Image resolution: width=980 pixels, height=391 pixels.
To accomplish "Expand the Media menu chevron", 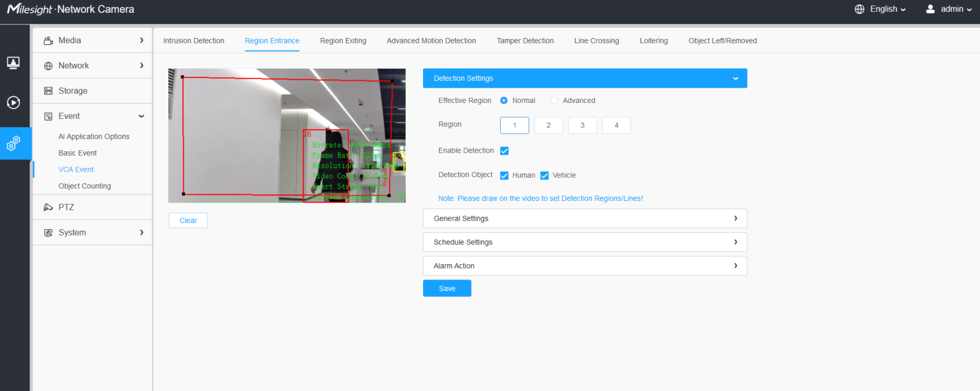I will coord(141,40).
